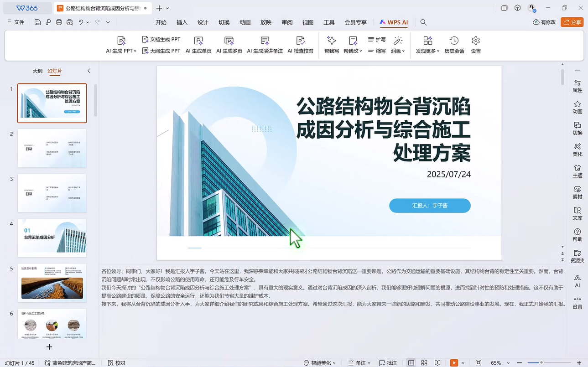Click the zoom slider handle
The width and height of the screenshot is (588, 367).
click(x=541, y=363)
